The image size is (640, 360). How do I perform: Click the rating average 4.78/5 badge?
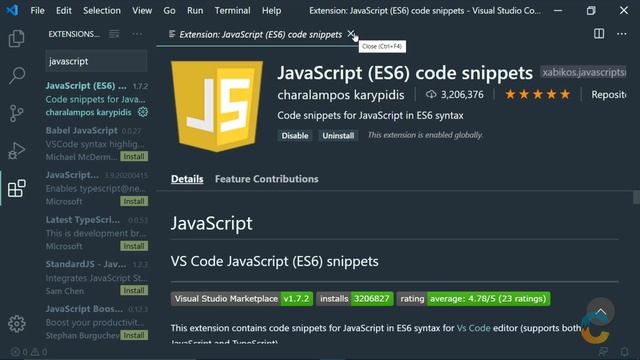click(x=473, y=299)
